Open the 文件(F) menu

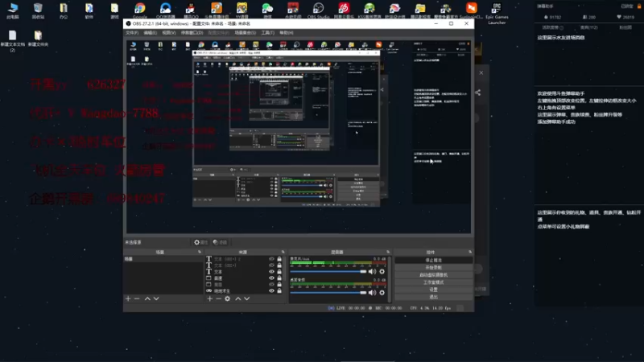pyautogui.click(x=132, y=33)
